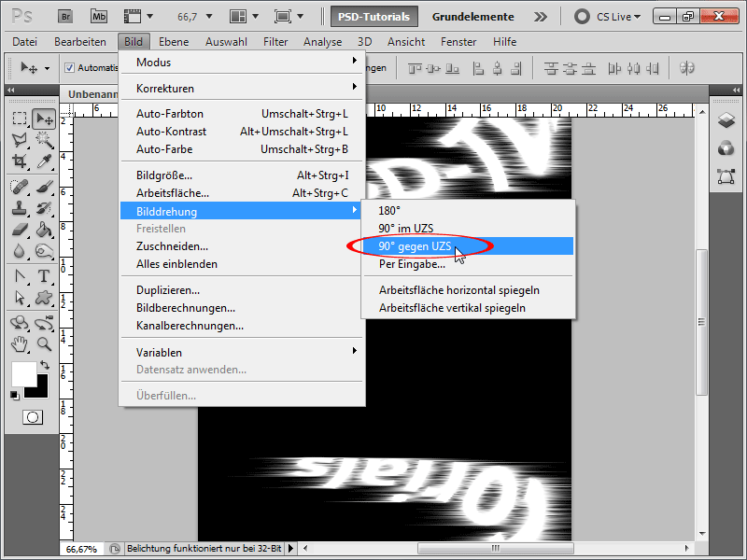Image resolution: width=747 pixels, height=560 pixels.
Task: Choose the Paint Bucket tool
Action: 44,230
